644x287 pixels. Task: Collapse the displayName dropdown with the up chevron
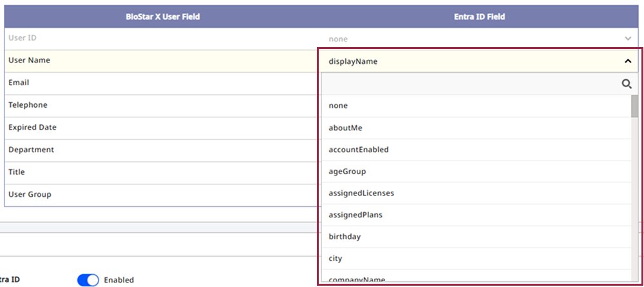628,61
